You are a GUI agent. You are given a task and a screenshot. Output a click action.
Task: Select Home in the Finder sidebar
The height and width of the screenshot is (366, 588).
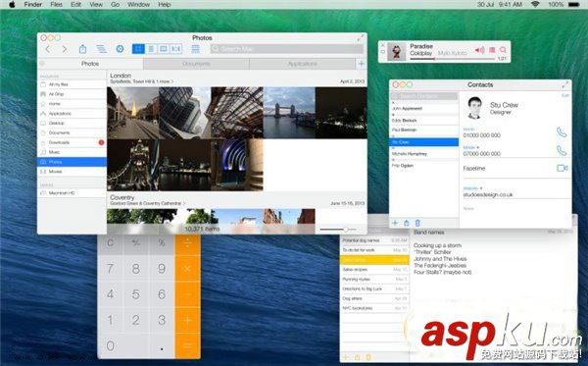72,104
